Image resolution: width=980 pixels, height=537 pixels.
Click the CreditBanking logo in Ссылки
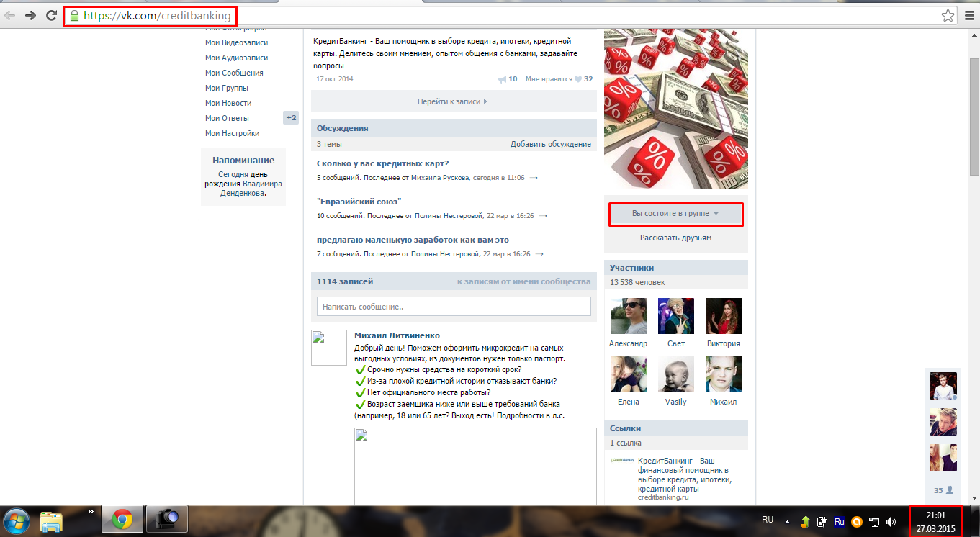point(621,459)
